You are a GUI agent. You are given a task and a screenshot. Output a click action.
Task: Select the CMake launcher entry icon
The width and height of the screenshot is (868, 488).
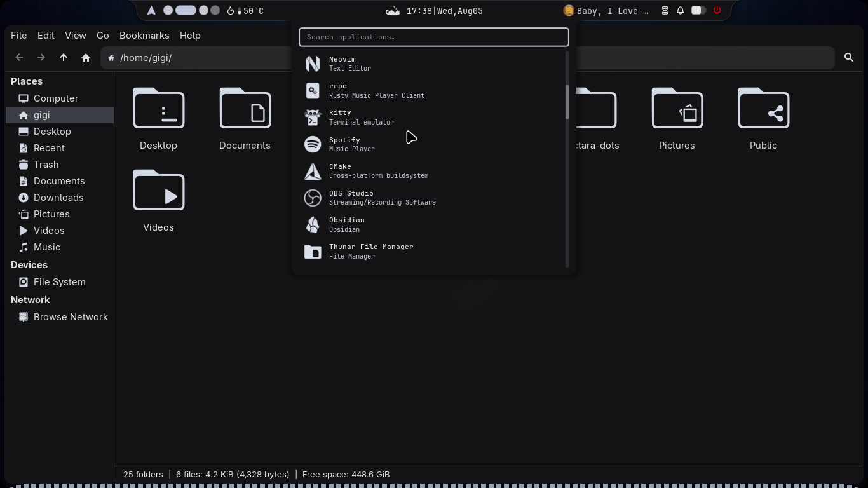313,171
